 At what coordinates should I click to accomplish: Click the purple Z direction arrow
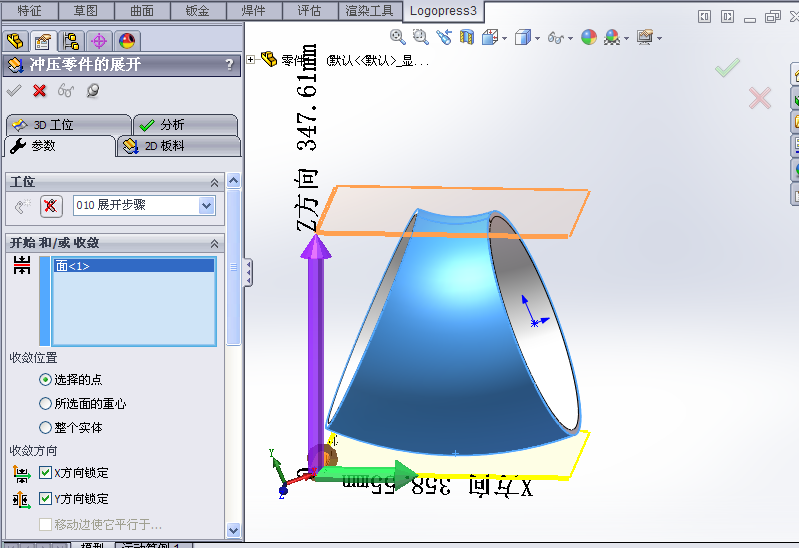316,352
